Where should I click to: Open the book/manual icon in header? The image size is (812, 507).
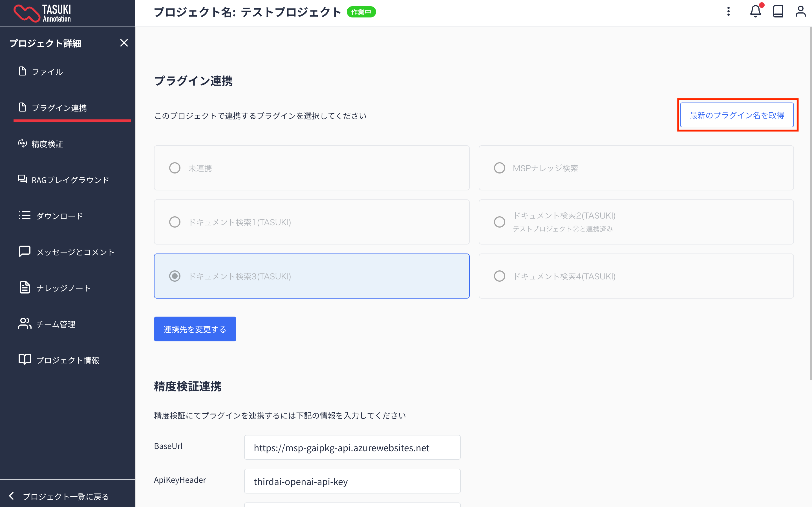778,12
